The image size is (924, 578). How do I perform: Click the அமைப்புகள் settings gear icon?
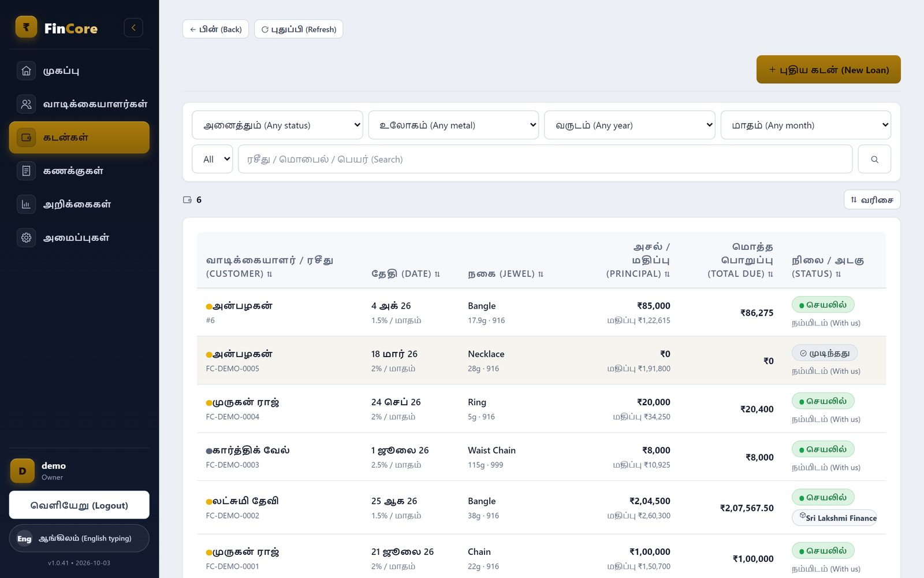tap(26, 238)
